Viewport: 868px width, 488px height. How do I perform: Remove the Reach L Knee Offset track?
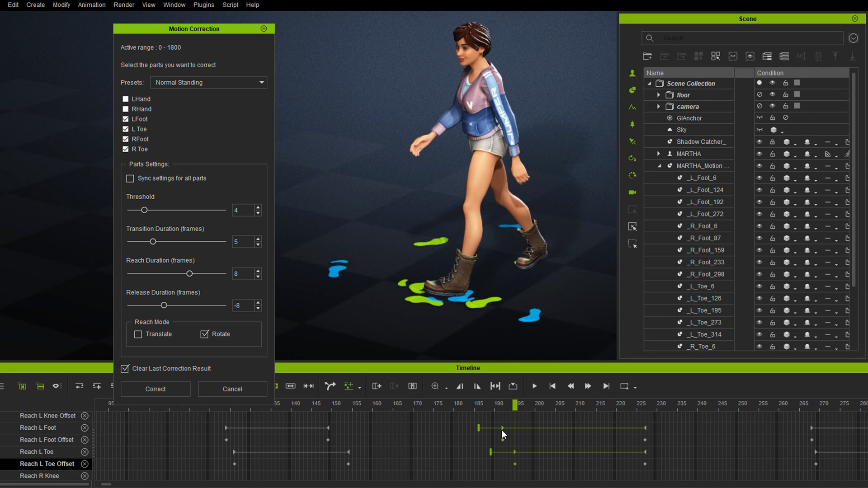click(x=85, y=416)
